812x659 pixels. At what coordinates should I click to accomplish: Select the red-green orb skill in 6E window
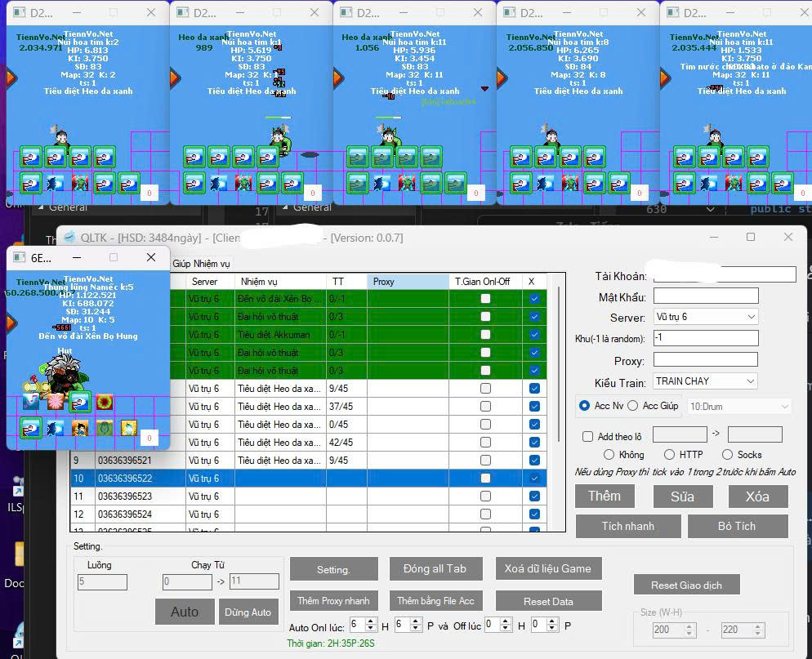(x=104, y=402)
